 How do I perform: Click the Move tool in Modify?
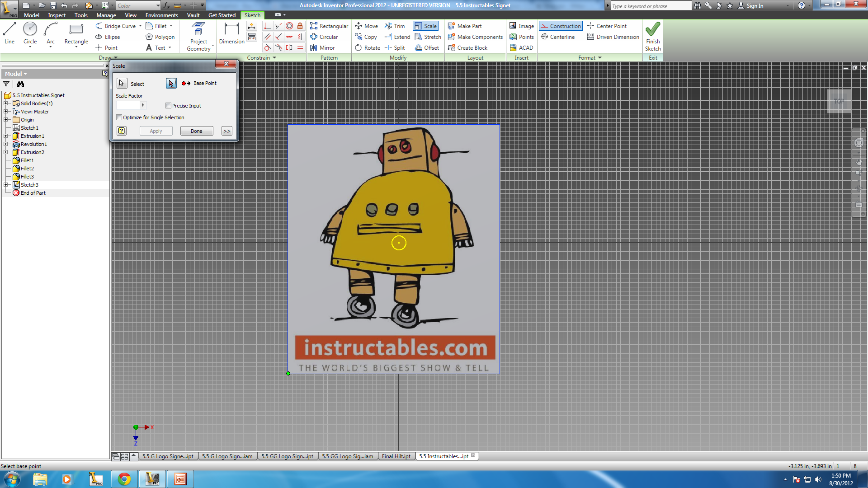click(x=366, y=26)
